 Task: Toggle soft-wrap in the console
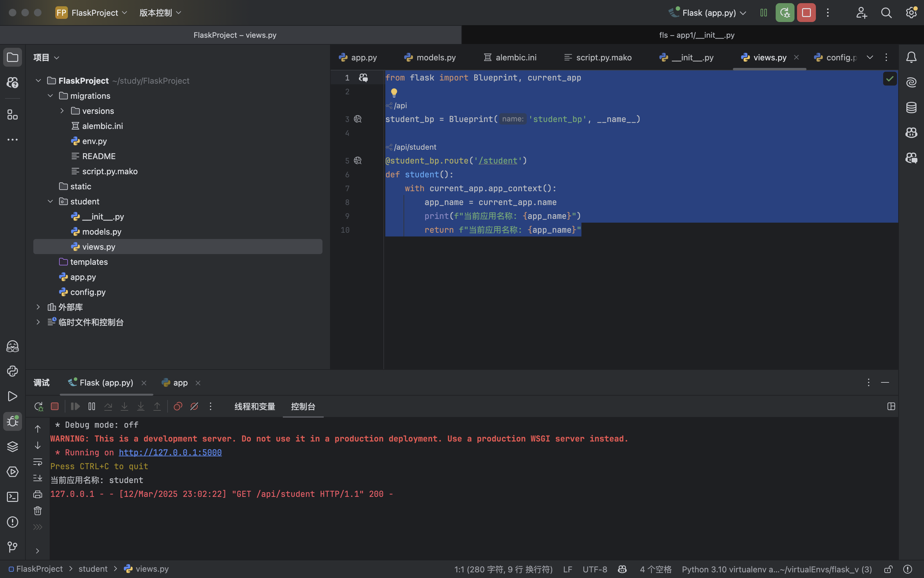[37, 462]
